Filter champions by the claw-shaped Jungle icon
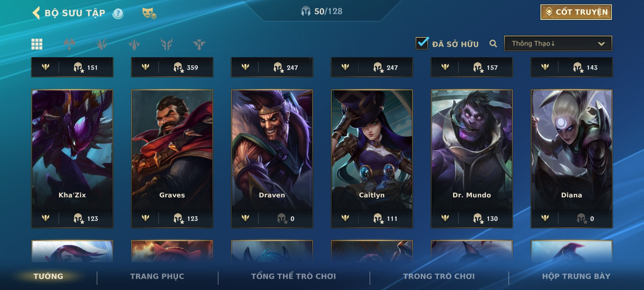This screenshot has width=644, height=290. point(102,44)
